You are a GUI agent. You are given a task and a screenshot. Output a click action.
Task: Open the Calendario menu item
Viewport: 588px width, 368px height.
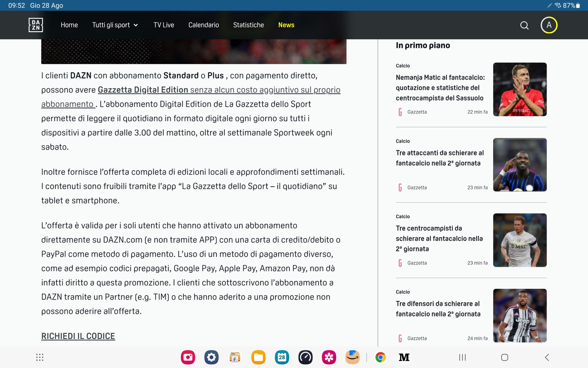[204, 25]
